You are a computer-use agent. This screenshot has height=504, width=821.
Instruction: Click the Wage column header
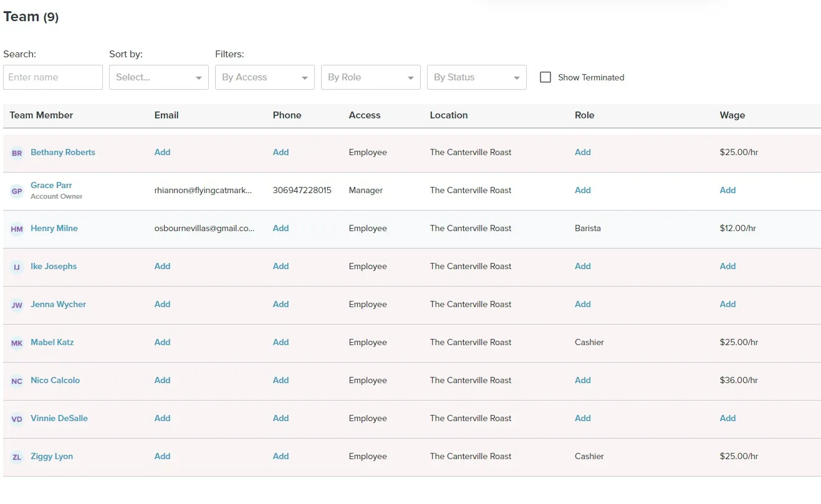(732, 115)
